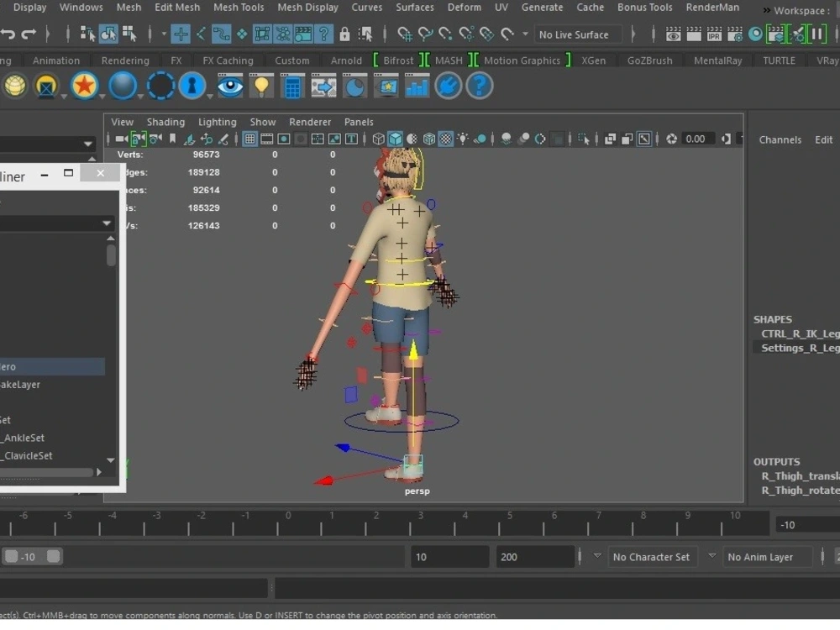Click the Channels button on the right
This screenshot has height=630, width=840.
[780, 139]
